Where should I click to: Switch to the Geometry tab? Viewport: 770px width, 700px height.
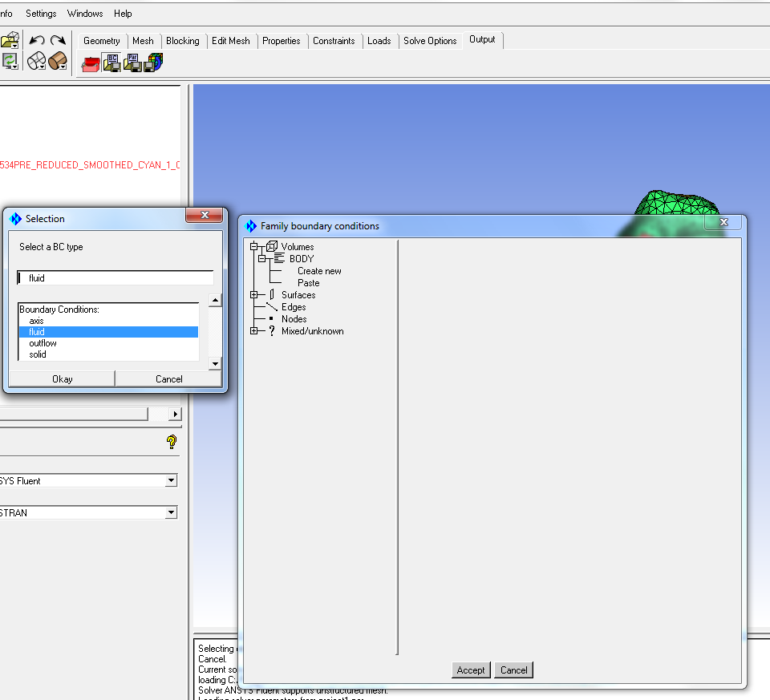(102, 41)
